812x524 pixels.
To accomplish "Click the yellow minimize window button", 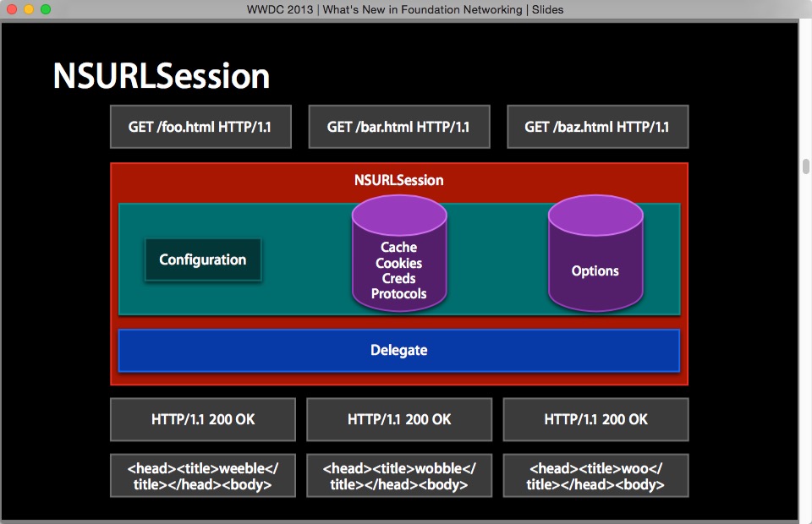I will 29,9.
